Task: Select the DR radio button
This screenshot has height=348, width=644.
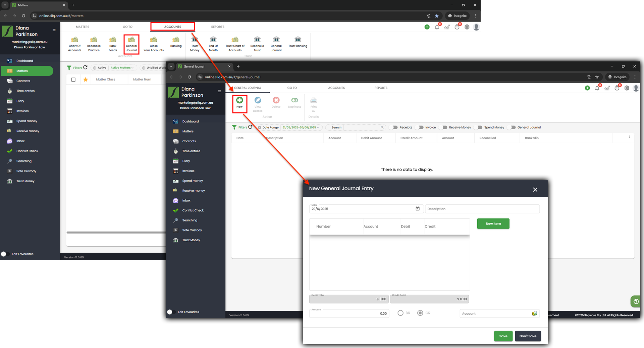Action: pyautogui.click(x=400, y=313)
